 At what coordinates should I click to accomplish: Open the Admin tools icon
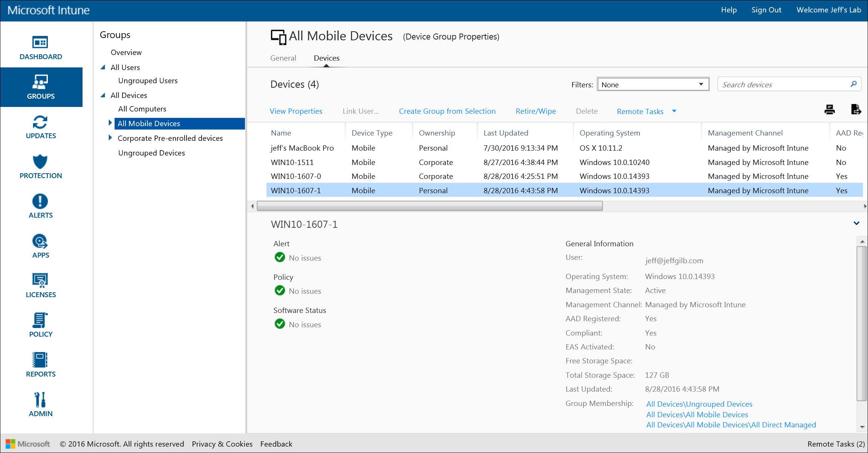click(x=40, y=400)
